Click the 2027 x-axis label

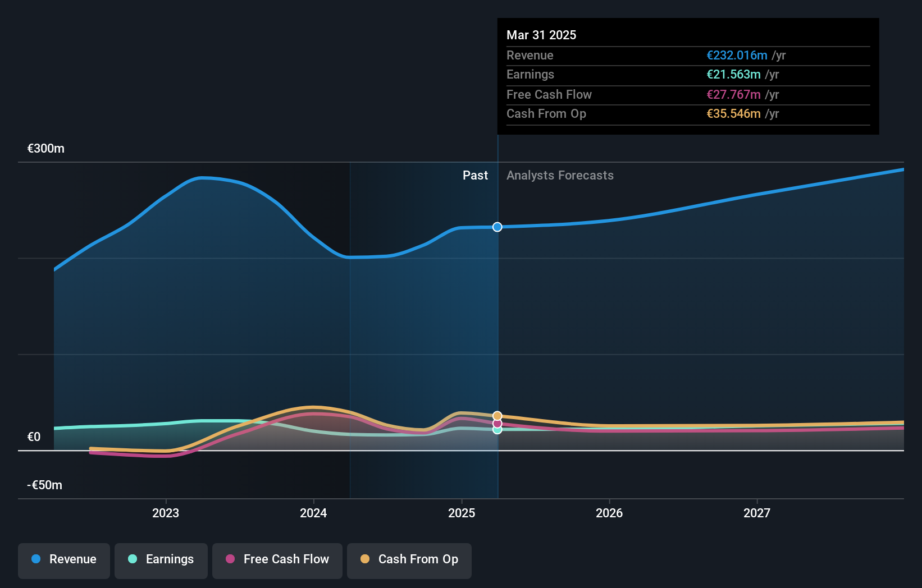click(x=757, y=513)
